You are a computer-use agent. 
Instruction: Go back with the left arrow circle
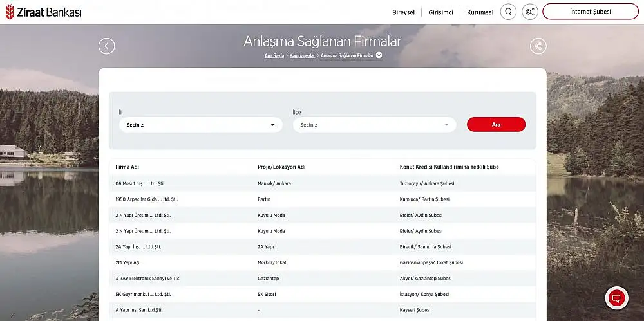click(x=107, y=46)
